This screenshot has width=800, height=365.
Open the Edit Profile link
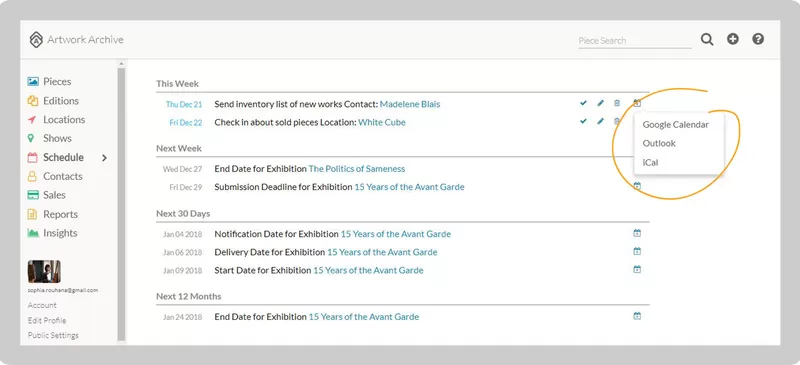[47, 321]
